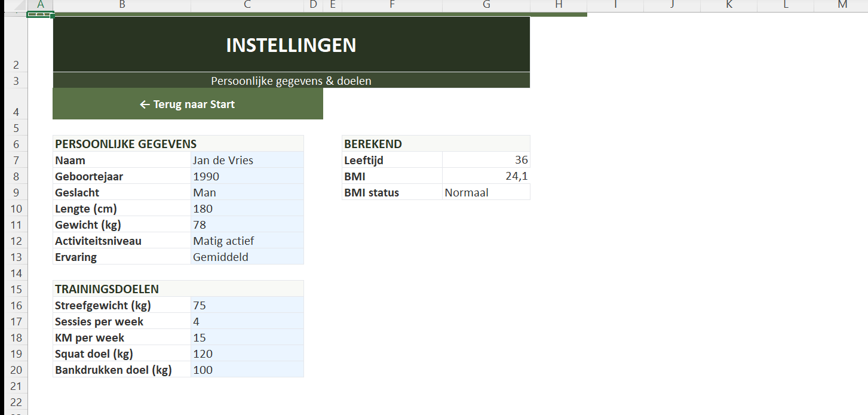The height and width of the screenshot is (415, 868).
Task: Select the KM per week value cell
Action: pyautogui.click(x=247, y=337)
